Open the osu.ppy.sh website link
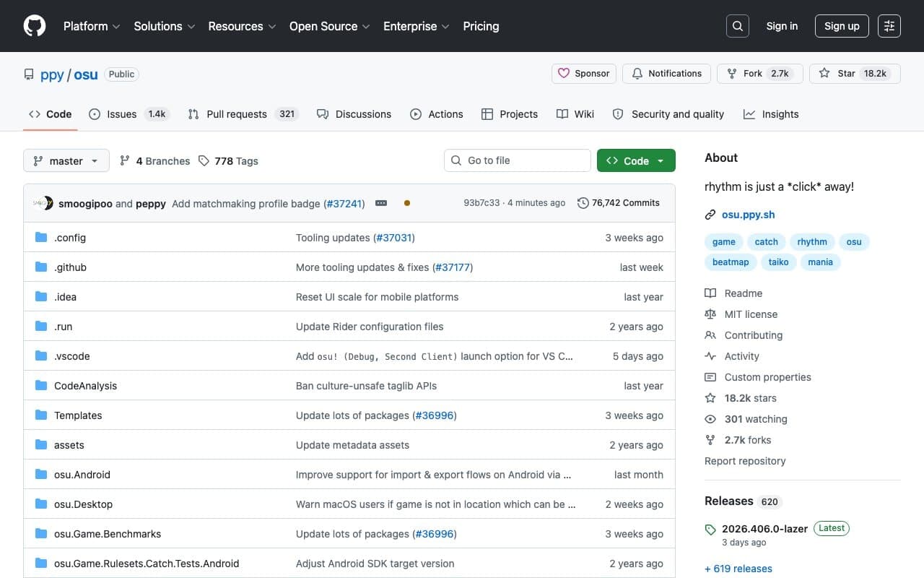The width and height of the screenshot is (924, 578). click(x=748, y=215)
